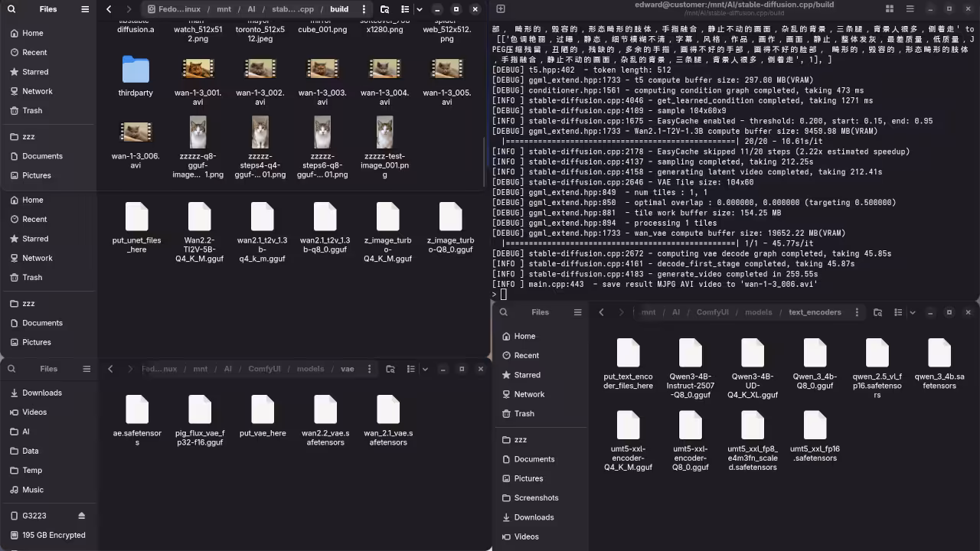The width and height of the screenshot is (980, 551).
Task: Select the Starred entry in the top-left sidebar
Action: (x=34, y=72)
